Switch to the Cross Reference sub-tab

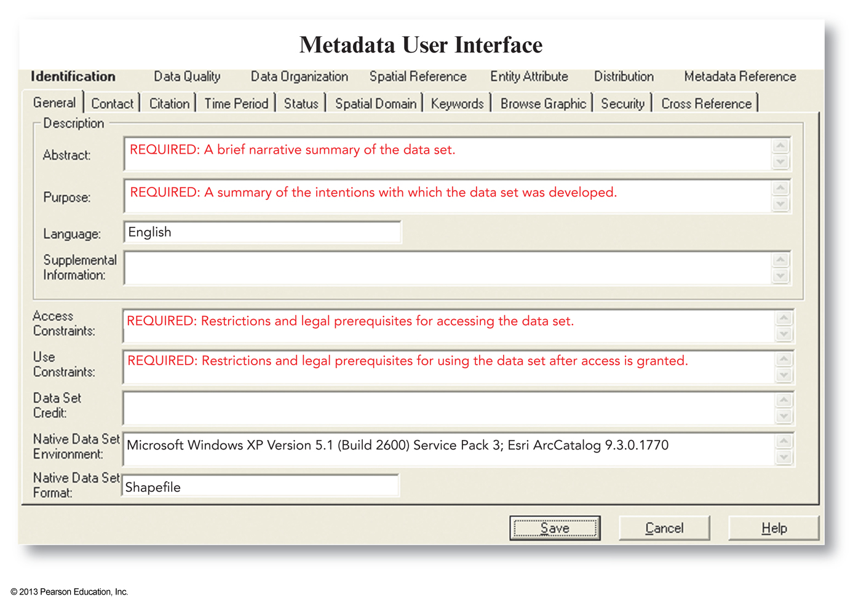pos(706,103)
